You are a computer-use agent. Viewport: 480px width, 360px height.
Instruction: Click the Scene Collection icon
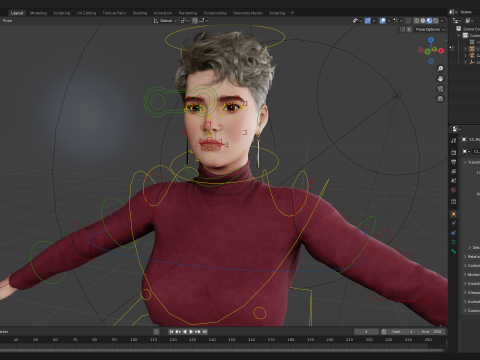pos(459,29)
